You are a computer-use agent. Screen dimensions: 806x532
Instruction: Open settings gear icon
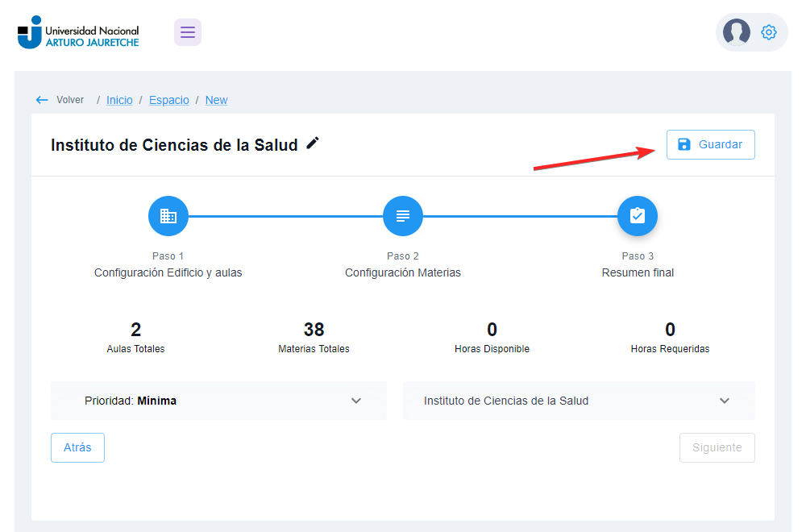[768, 32]
